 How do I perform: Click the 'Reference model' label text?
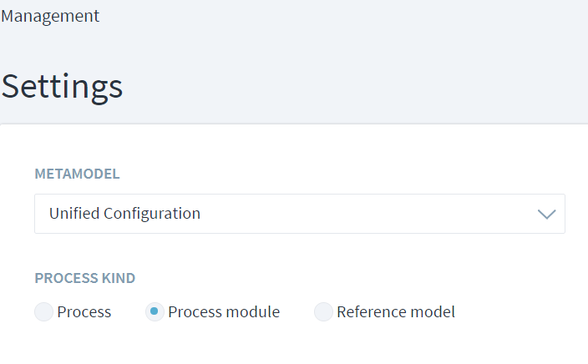tap(396, 312)
